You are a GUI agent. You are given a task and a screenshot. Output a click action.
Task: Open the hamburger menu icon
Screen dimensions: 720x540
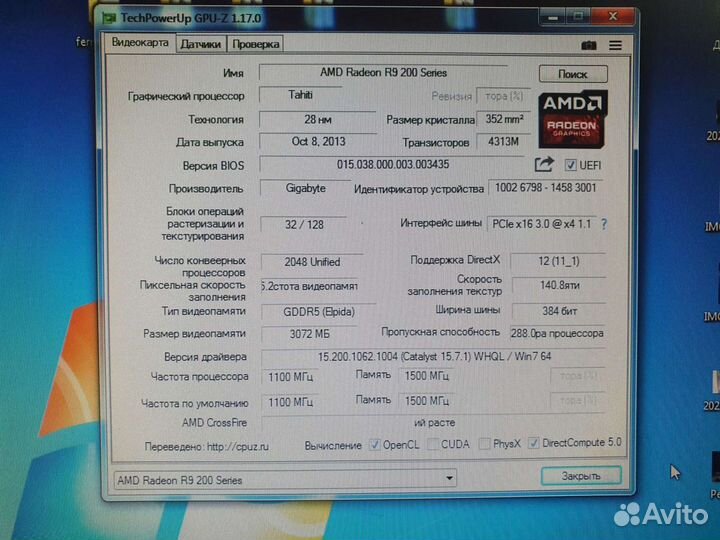615,45
